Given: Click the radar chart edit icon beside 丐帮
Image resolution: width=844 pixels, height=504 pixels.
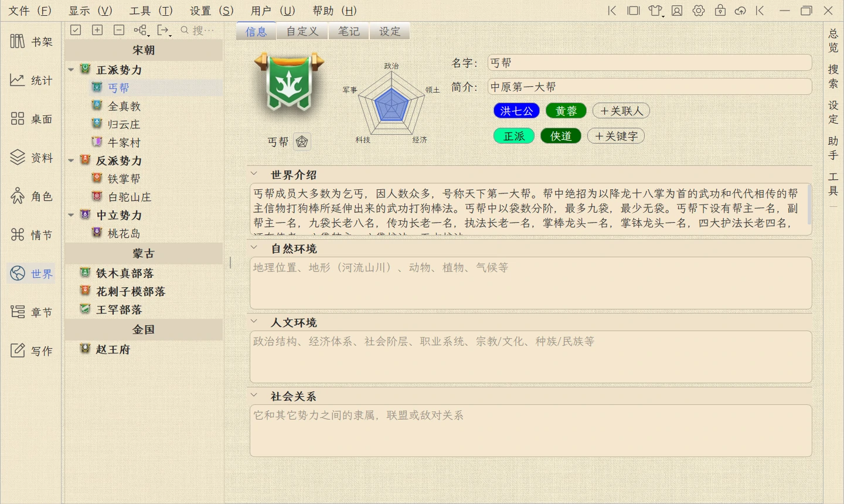Looking at the screenshot, I should tap(302, 142).
